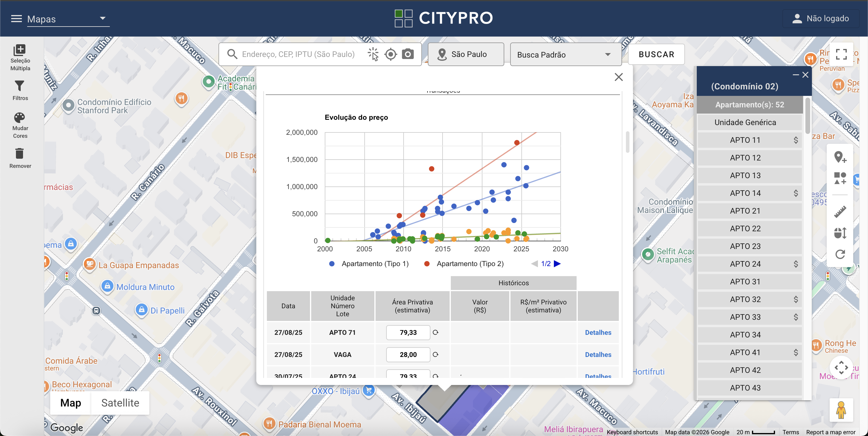Select APTO 43 in unit list
868x436 pixels.
(x=749, y=388)
